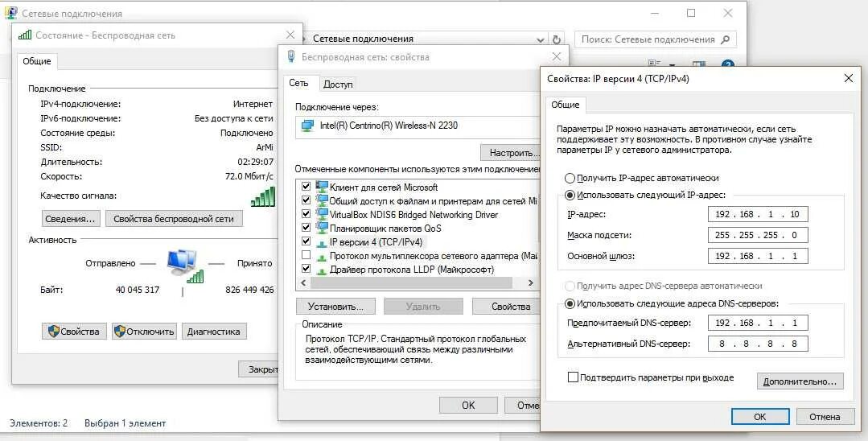Select the Общие tab in IPv4 properties
The image size is (868, 441).
[x=566, y=105]
